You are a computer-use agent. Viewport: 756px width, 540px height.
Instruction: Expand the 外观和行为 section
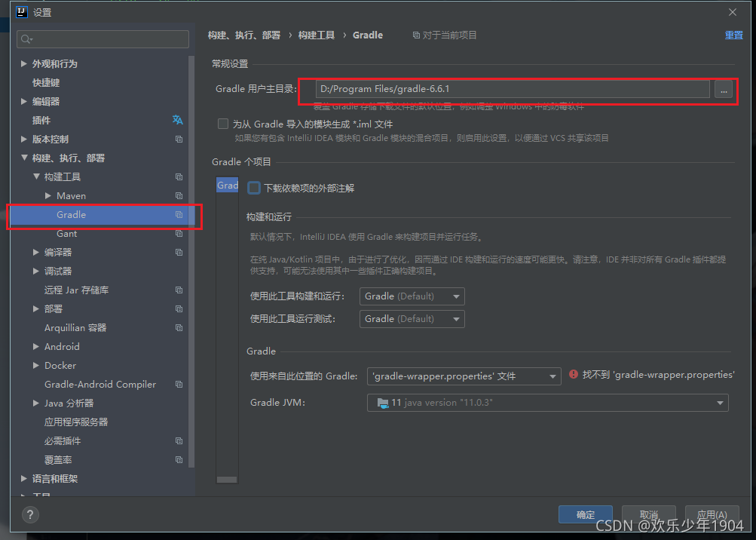pos(23,63)
